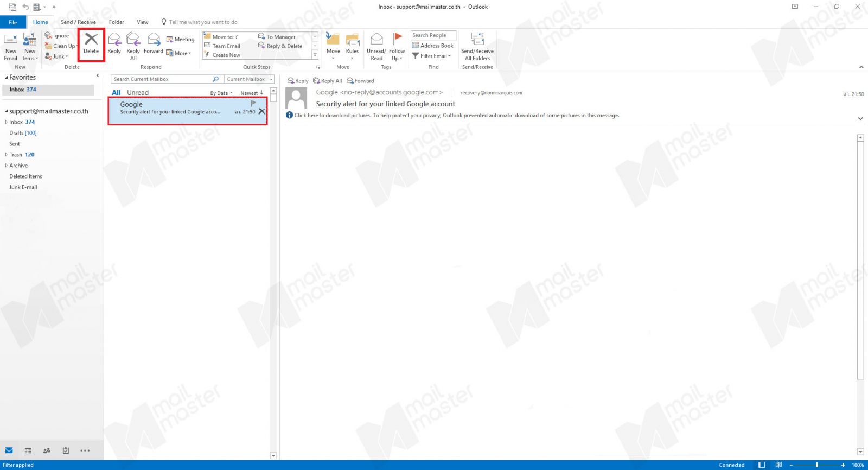Image resolution: width=868 pixels, height=470 pixels.
Task: Expand the message header chevron
Action: pos(860,118)
